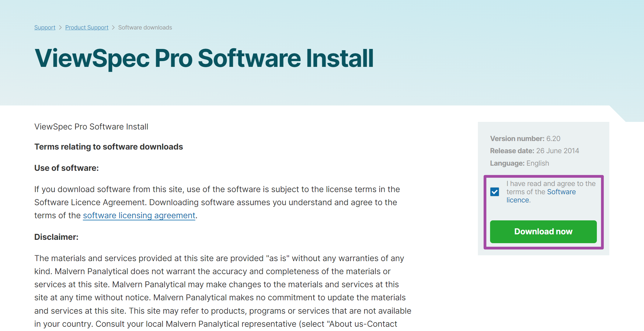This screenshot has height=331, width=644.
Task: Click the Support breadcrumb link
Action: tap(45, 27)
